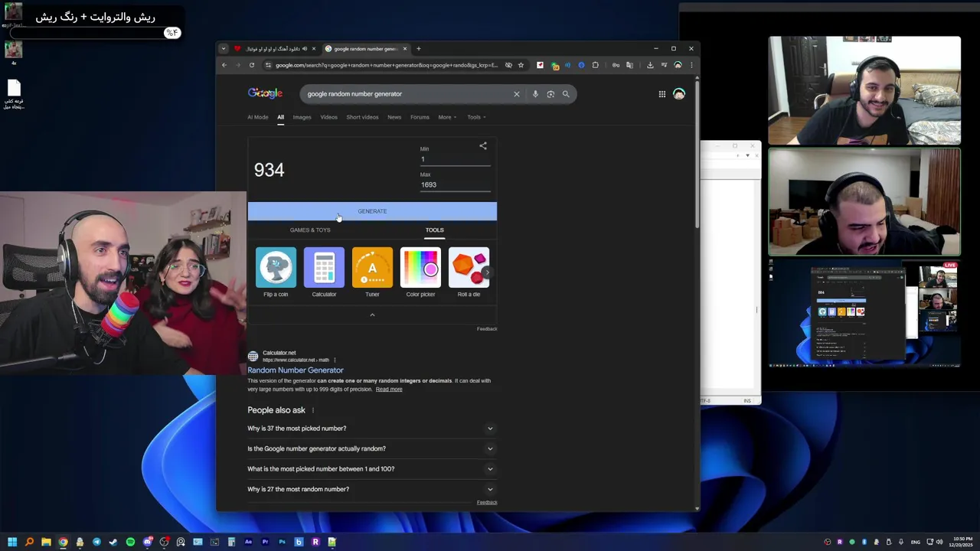Switch to the GAMES & TOYS tab
The width and height of the screenshot is (980, 551).
(x=310, y=230)
